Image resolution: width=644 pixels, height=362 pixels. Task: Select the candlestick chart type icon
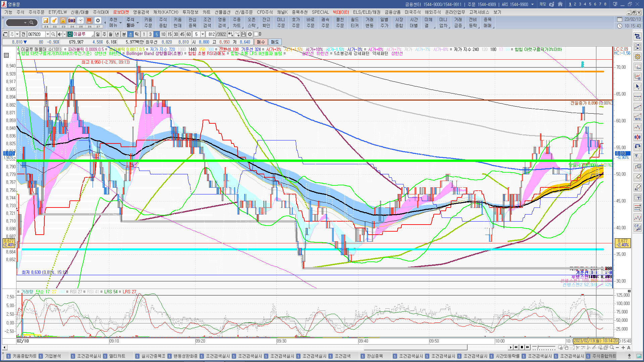click(x=638, y=137)
